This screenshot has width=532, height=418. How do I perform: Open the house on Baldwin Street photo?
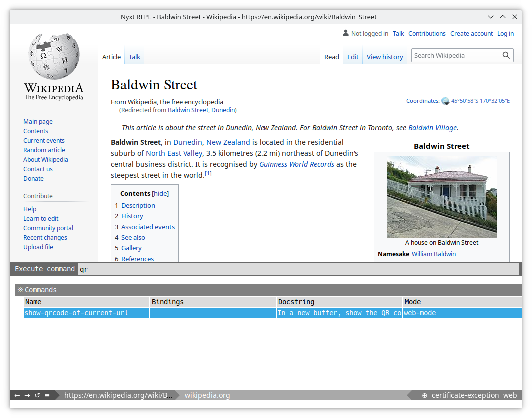pyautogui.click(x=442, y=197)
